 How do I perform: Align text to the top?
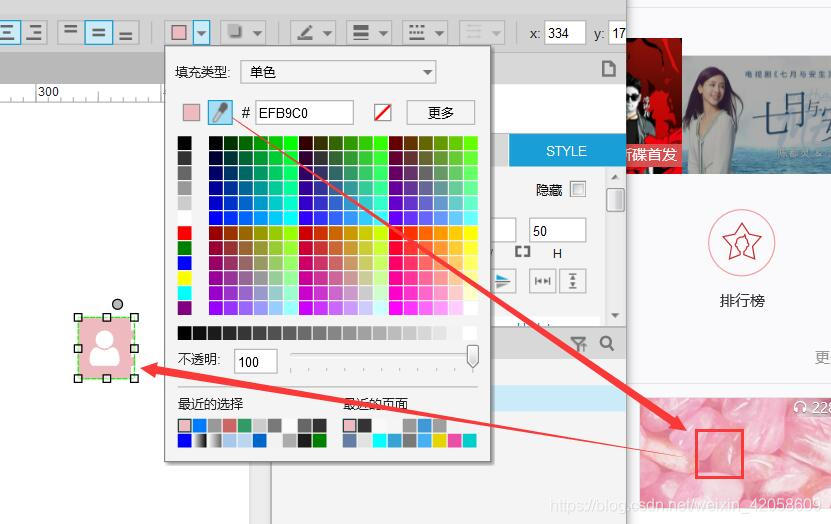pyautogui.click(x=70, y=32)
